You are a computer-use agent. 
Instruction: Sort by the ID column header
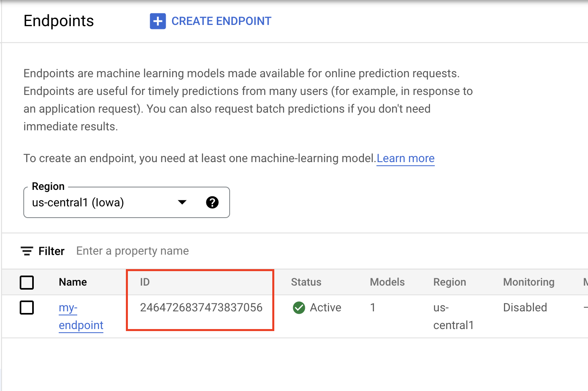pos(144,282)
